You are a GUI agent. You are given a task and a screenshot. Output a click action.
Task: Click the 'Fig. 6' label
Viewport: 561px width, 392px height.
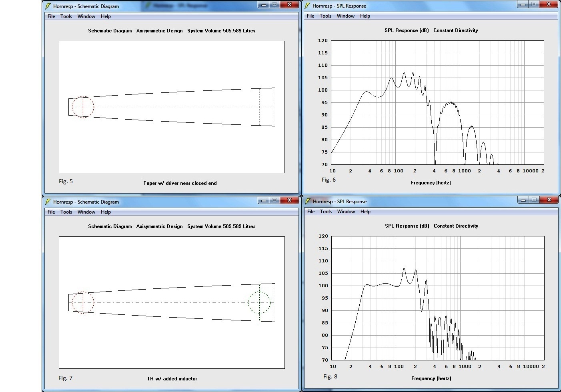tap(329, 180)
